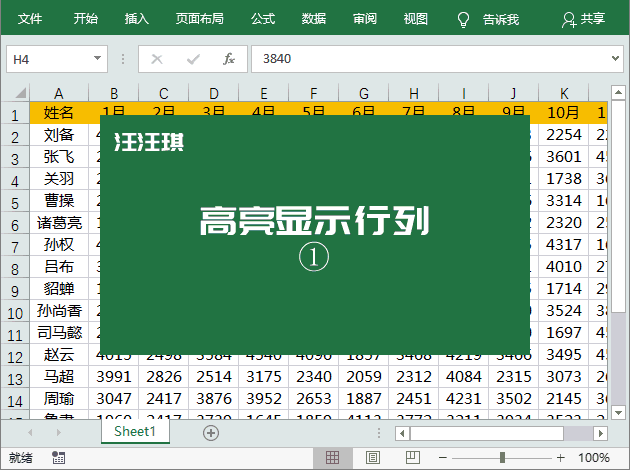Open the 公式 ribbon tab
The width and height of the screenshot is (630, 470).
pos(263,18)
